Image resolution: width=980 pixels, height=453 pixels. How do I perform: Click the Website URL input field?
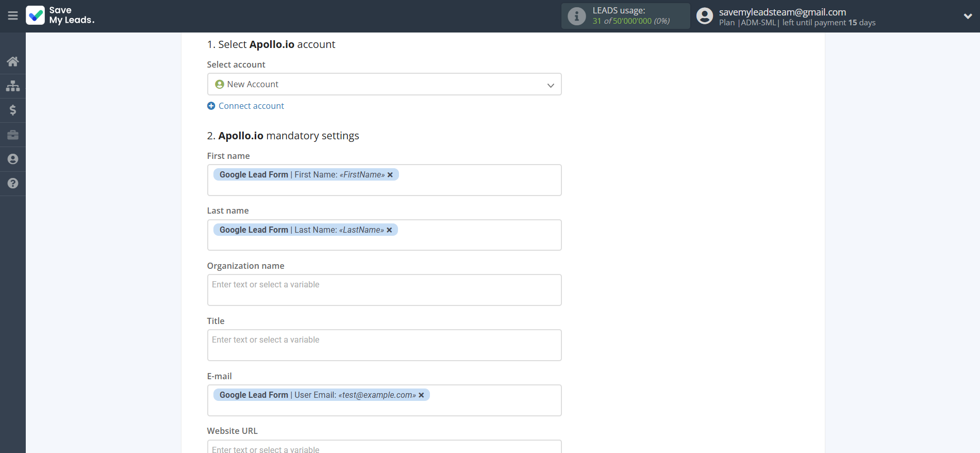pos(384,446)
